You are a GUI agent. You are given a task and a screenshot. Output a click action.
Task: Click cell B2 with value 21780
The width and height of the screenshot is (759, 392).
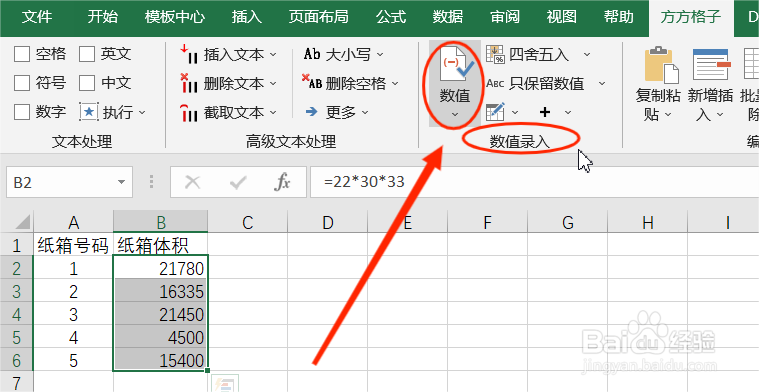(161, 268)
